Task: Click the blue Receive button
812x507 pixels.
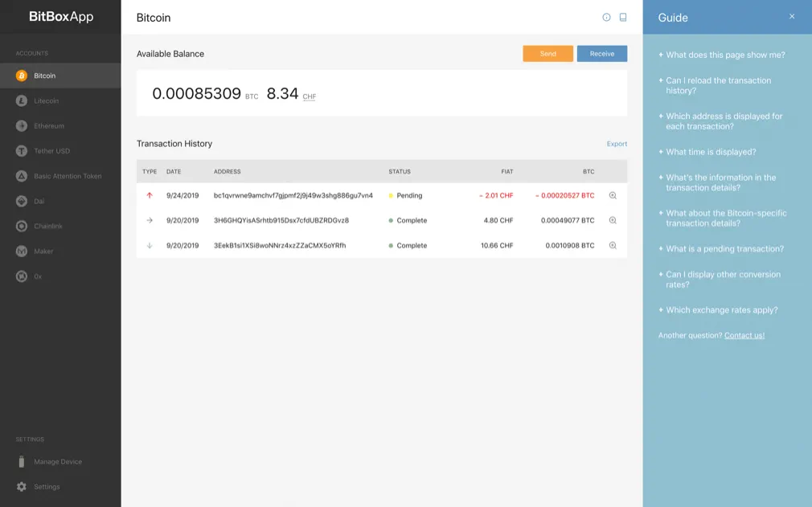Action: pyautogui.click(x=601, y=54)
